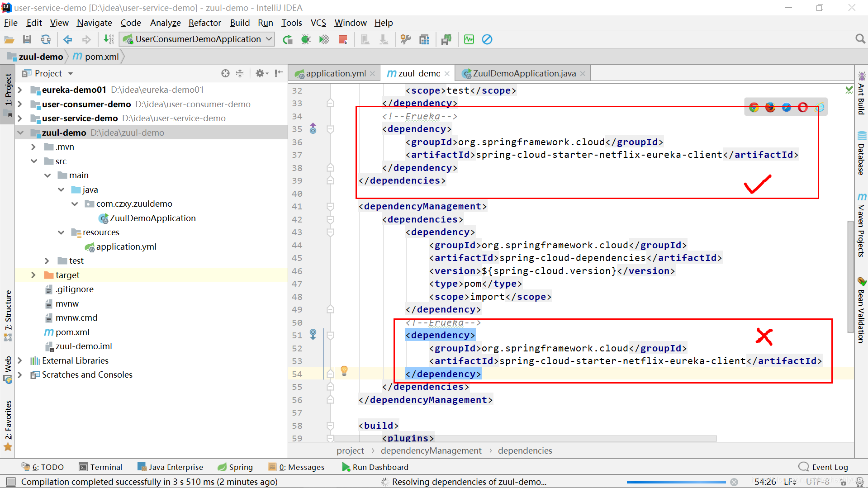This screenshot has height=488, width=868.
Task: Click the Synchronize refresh icon
Action: click(46, 39)
